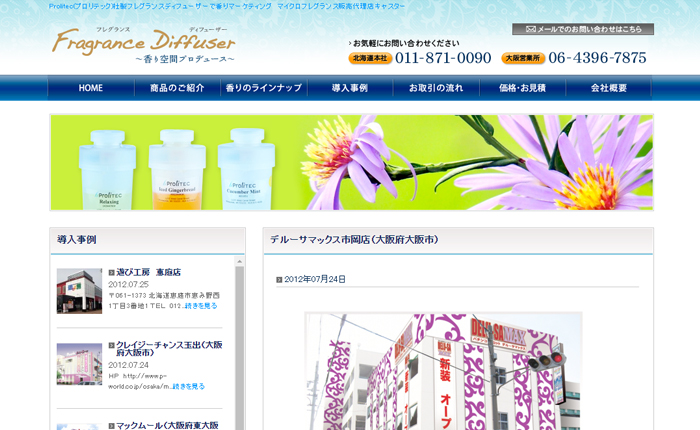Click the 2012.07.25 date in sidebar

tap(129, 284)
